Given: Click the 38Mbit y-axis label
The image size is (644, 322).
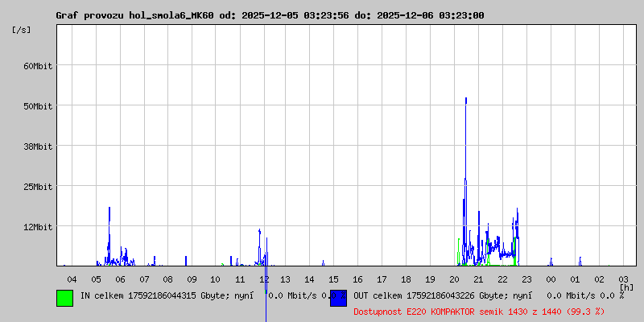Looking at the screenshot, I should 37,146.
